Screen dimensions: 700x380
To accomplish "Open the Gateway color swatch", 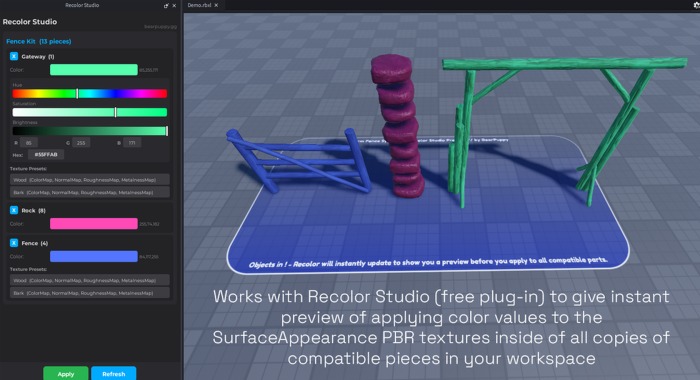I will click(94, 70).
